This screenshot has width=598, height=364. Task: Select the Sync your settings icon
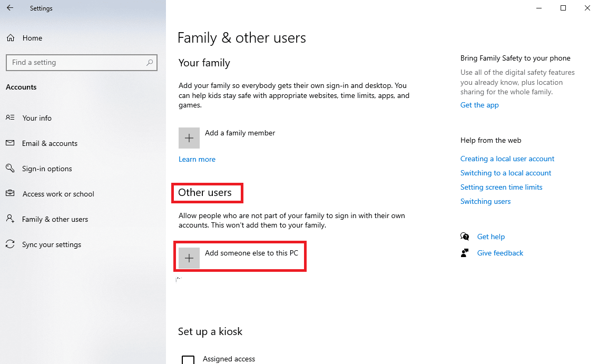point(11,244)
